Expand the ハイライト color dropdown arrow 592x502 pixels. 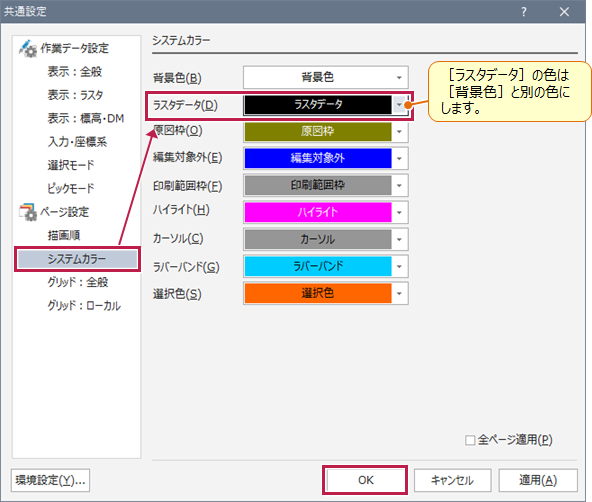399,213
